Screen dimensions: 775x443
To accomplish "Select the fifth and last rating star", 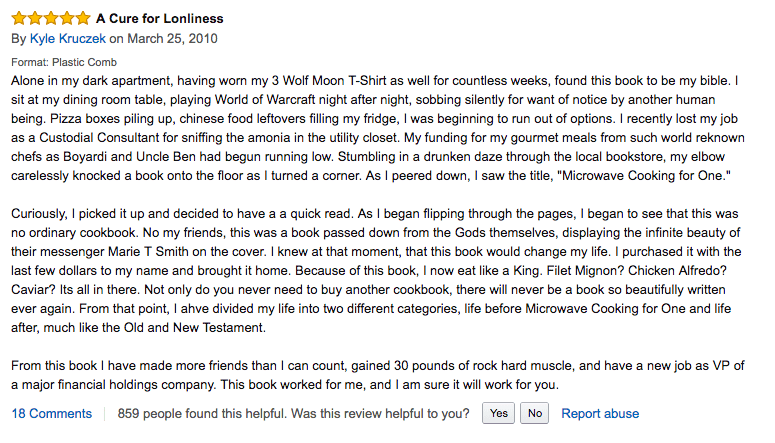I will 83,18.
